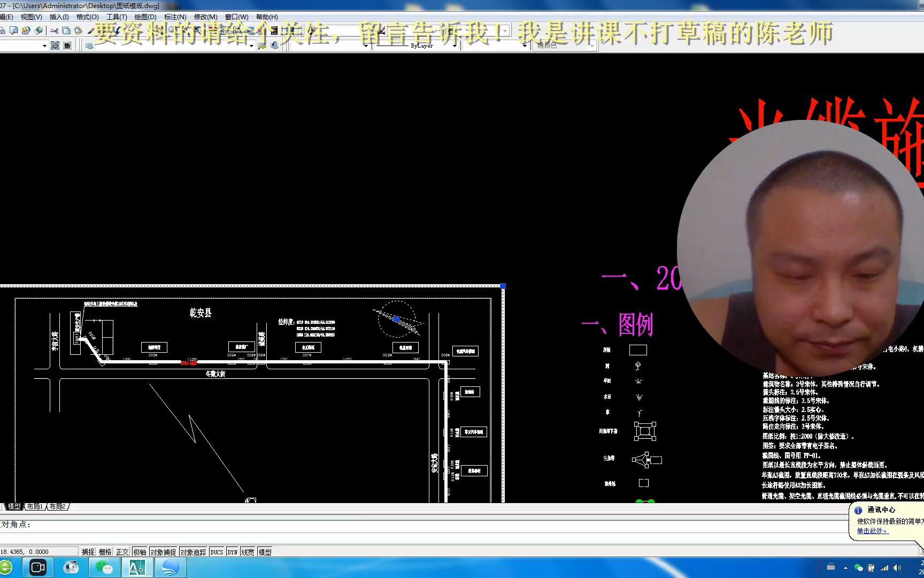Click the AutoCAD taskbar icon
Image resolution: width=924 pixels, height=578 pixels.
(x=137, y=567)
